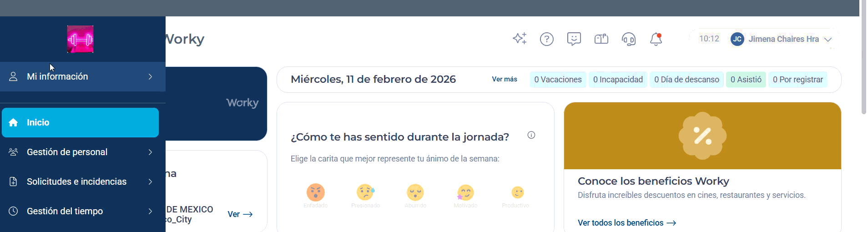Click the info icon beside mood question
Screen dimensions: 868x232
point(531,135)
